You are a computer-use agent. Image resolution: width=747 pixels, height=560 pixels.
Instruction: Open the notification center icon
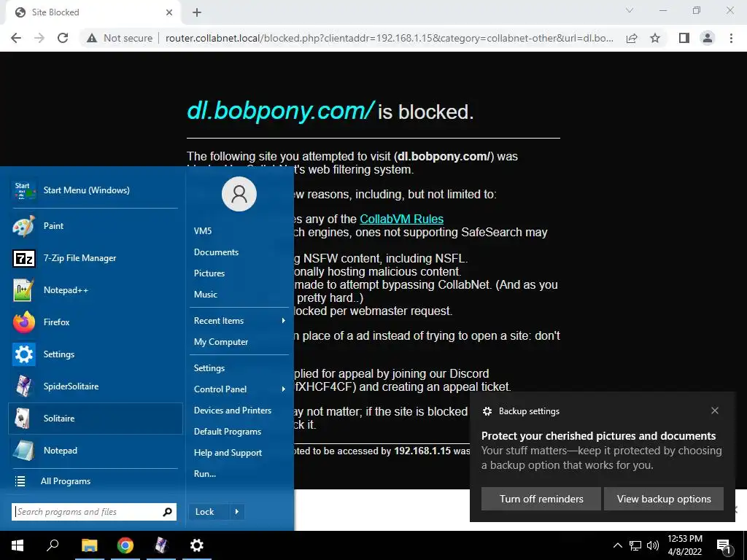click(724, 546)
